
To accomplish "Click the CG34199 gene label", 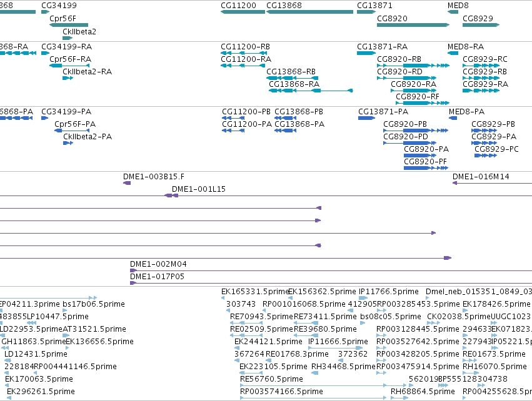I will [x=59, y=6].
